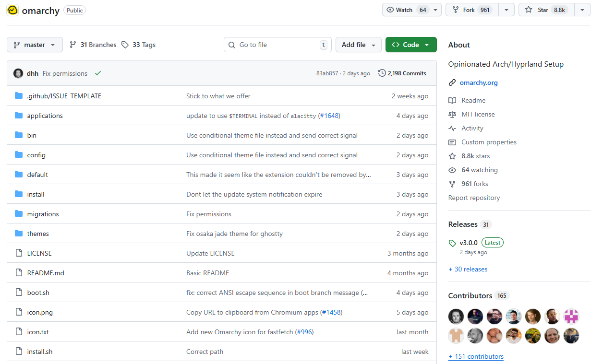
Task: Click the scale icon next to MIT license
Action: pos(452,114)
